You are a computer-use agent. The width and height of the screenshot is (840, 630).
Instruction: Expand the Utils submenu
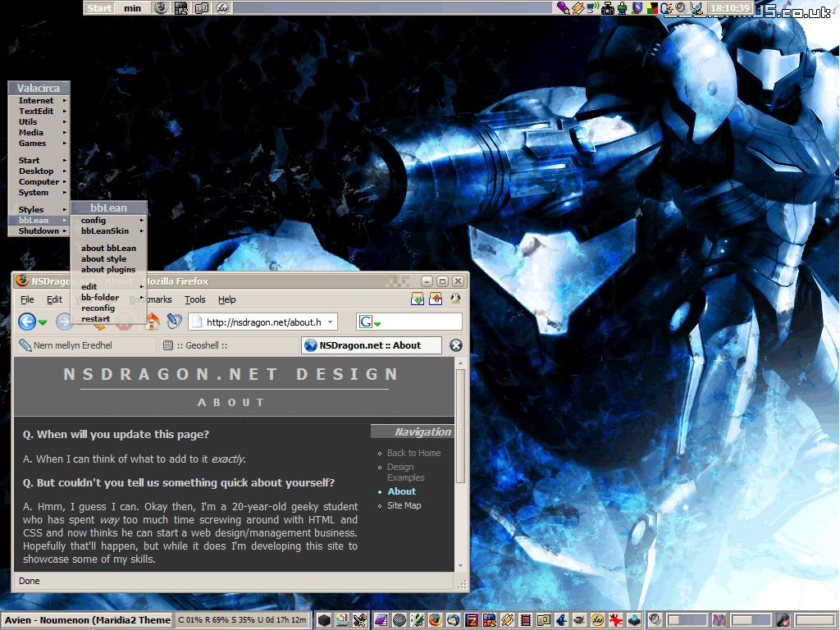point(39,122)
